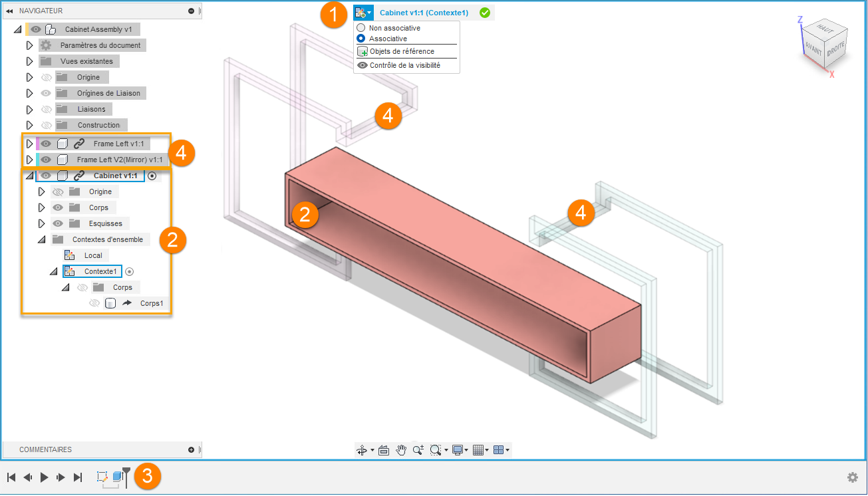Expand the Commentaires panel with the plus icon
This screenshot has width=868, height=496.
click(192, 449)
